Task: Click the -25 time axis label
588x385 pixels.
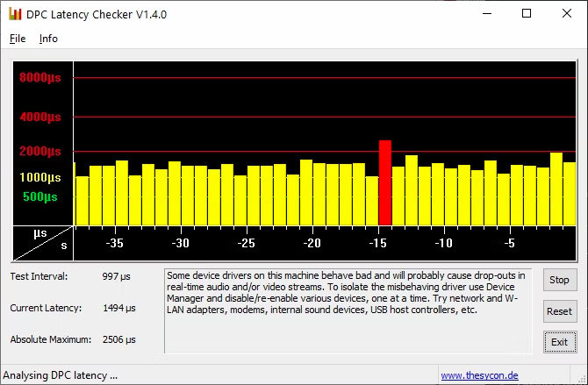Action: tap(247, 243)
